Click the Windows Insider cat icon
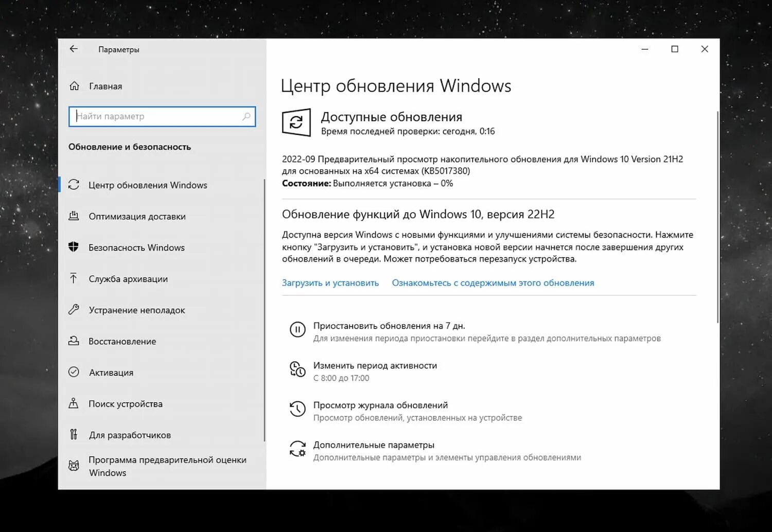 pos(74,466)
